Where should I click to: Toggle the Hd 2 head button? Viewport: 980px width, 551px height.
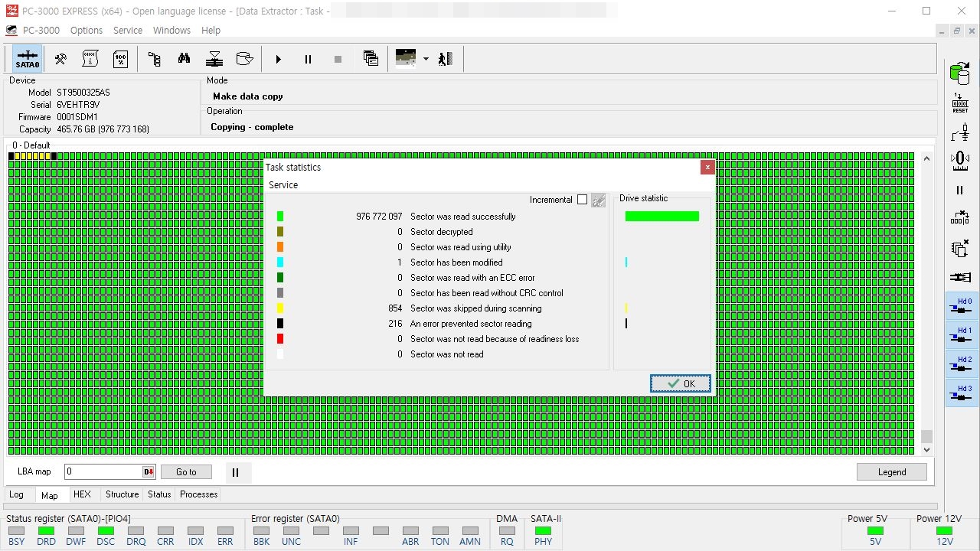[962, 364]
